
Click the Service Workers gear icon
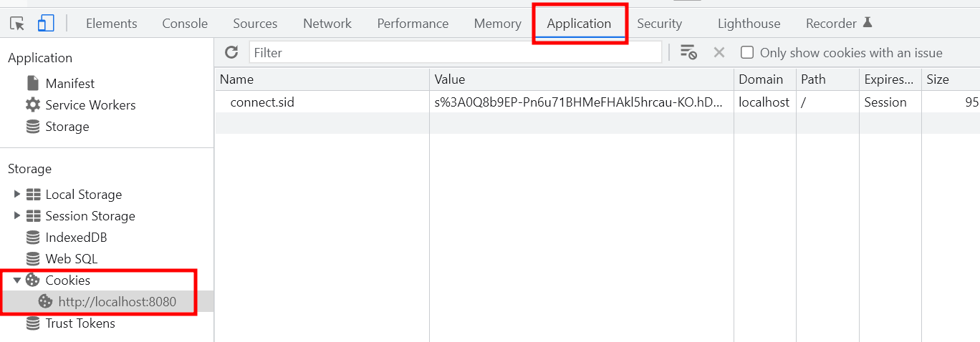tap(33, 104)
